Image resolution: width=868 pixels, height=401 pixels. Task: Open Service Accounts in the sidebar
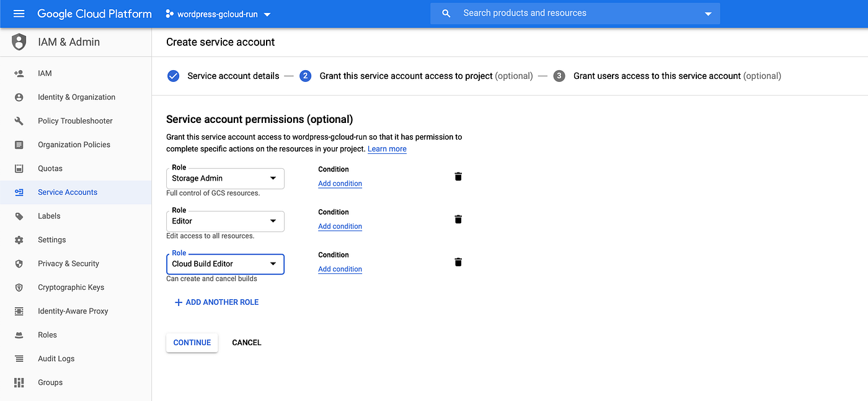click(67, 192)
